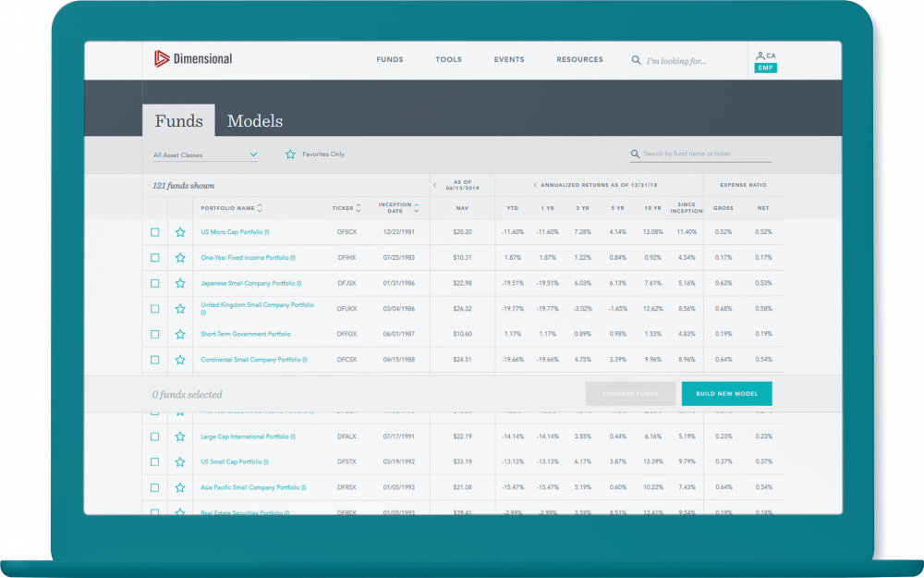Click the DFSCX ticker cell

tap(346, 232)
